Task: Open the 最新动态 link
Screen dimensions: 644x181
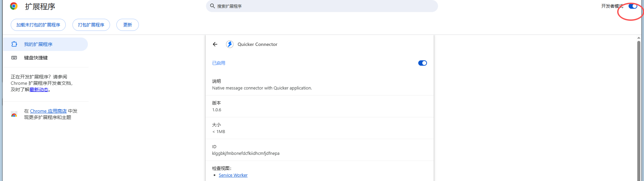Action: [x=39, y=89]
